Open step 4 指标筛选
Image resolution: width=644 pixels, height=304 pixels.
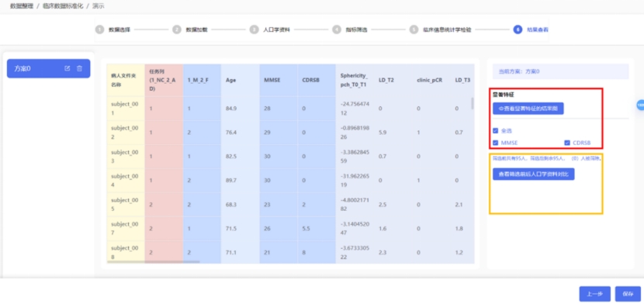point(349,29)
